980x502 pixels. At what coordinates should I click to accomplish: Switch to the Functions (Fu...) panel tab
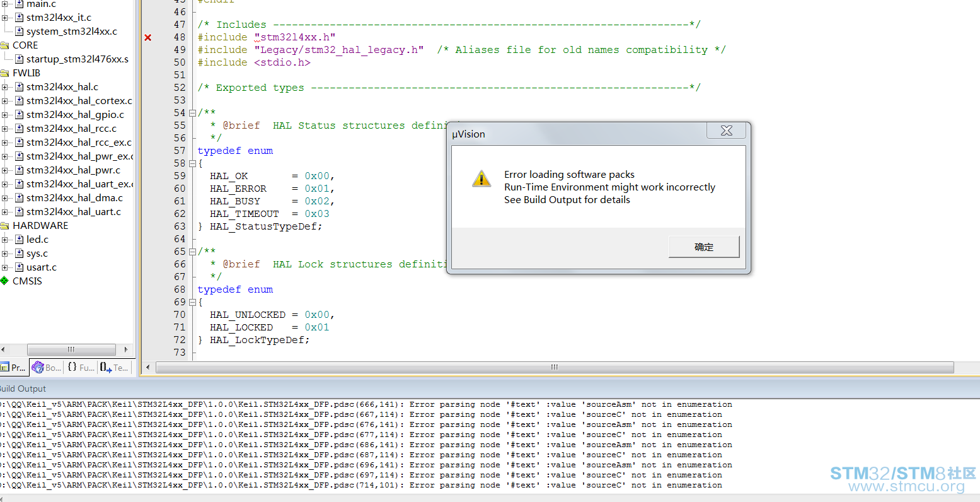coord(80,367)
